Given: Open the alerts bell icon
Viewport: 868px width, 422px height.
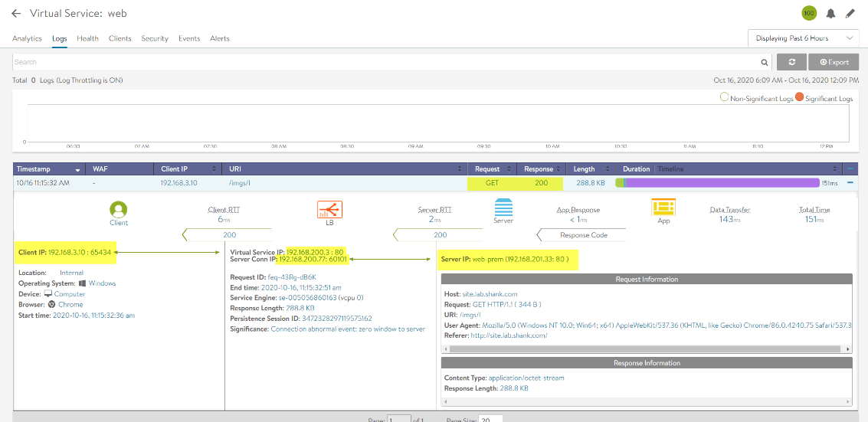Looking at the screenshot, I should pos(830,13).
